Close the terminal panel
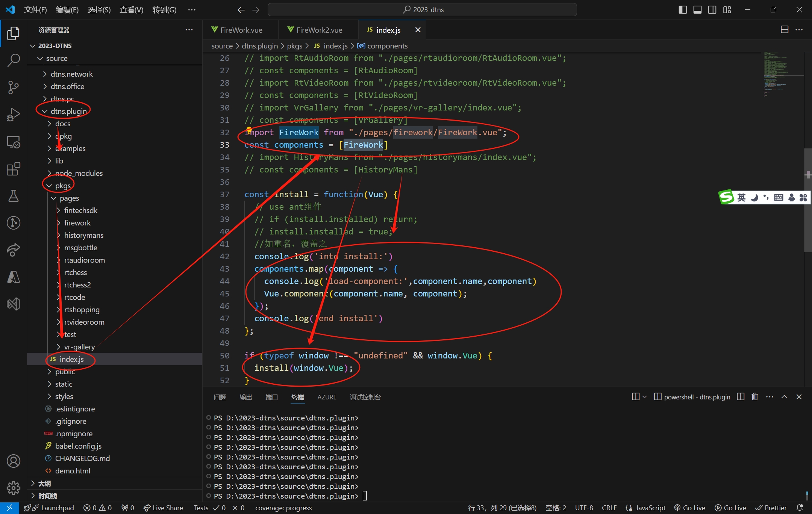The image size is (812, 514). (x=799, y=397)
